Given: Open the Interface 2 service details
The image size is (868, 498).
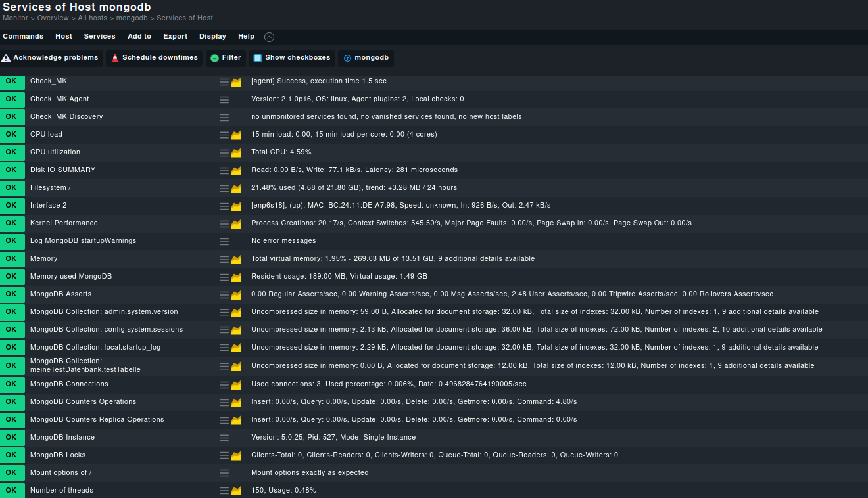Looking at the screenshot, I should point(49,206).
